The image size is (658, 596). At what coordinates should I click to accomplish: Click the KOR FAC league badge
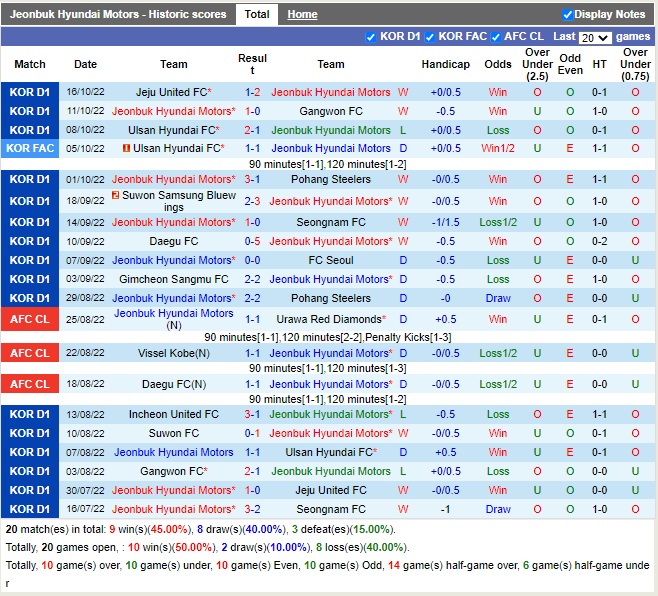point(29,148)
